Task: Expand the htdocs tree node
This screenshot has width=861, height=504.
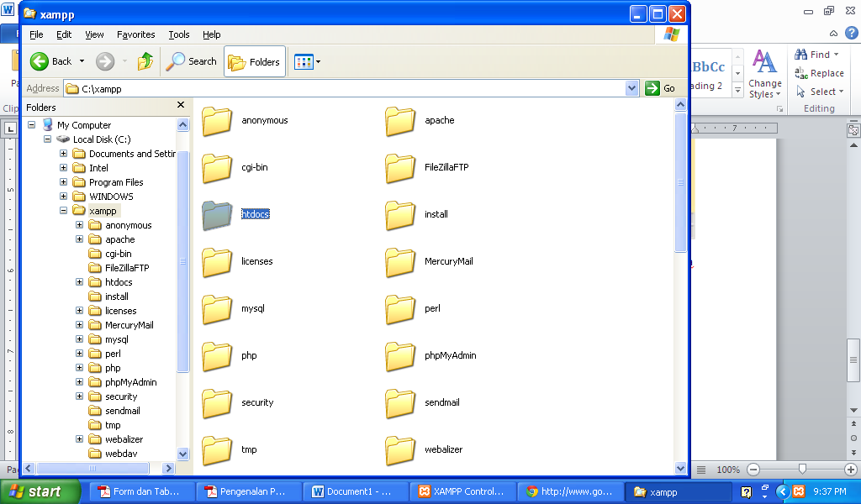Action: click(80, 282)
